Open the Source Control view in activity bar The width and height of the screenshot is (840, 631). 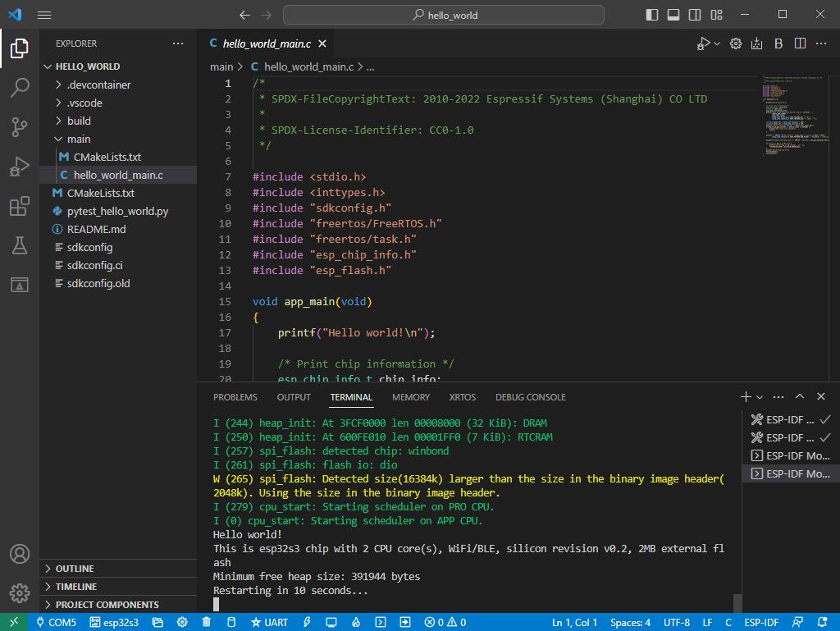(20, 126)
